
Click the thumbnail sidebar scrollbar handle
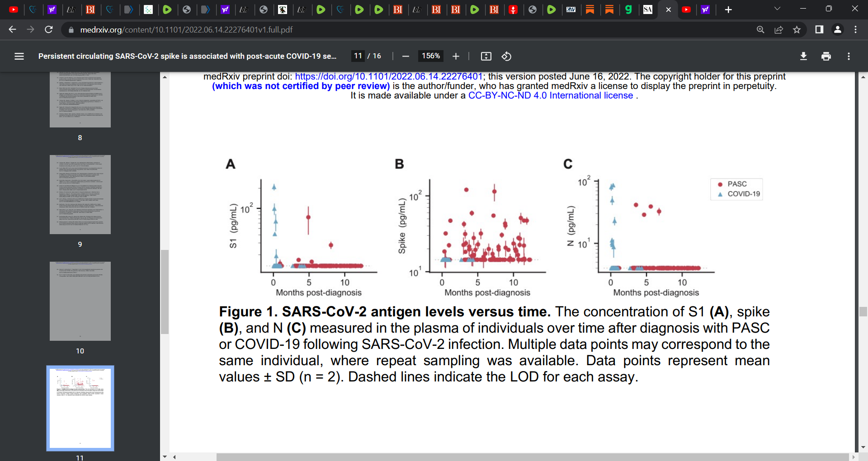(x=165, y=292)
